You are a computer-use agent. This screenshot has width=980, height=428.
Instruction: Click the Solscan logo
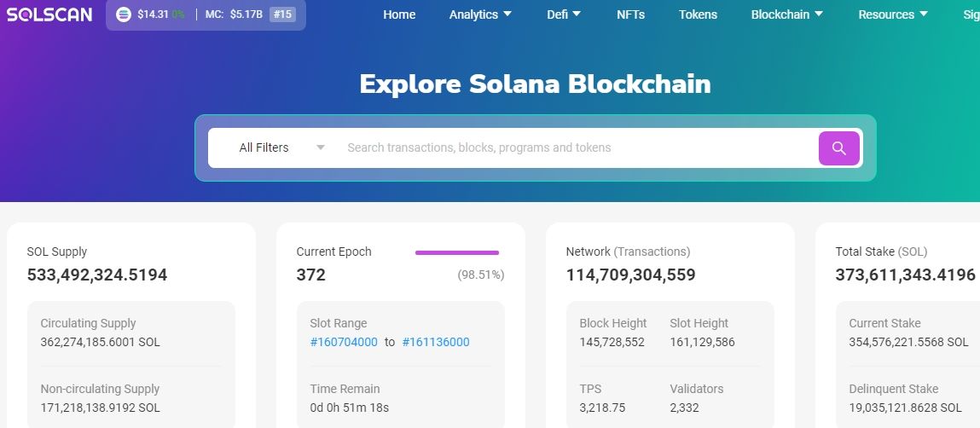pyautogui.click(x=49, y=14)
